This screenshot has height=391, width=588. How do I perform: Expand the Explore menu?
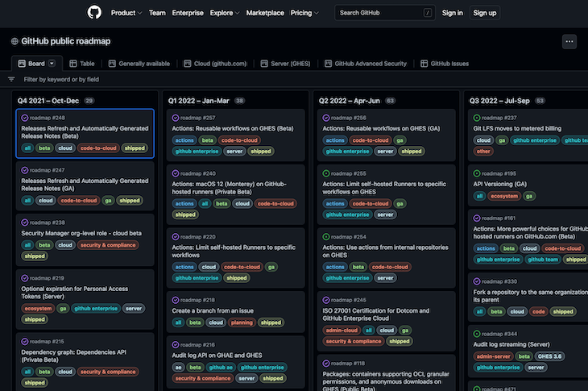(224, 13)
